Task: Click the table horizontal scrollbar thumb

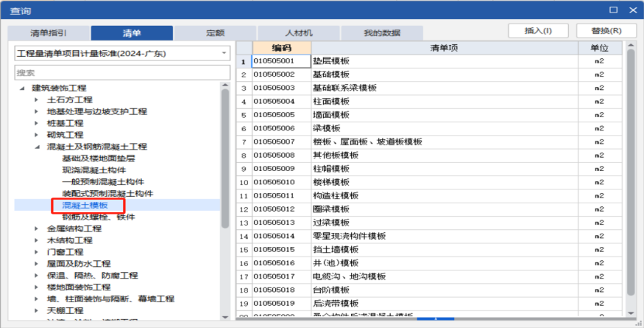Action: click(436, 318)
